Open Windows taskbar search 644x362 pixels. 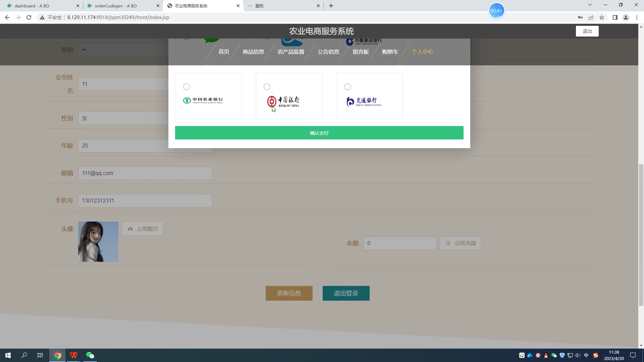(24, 355)
